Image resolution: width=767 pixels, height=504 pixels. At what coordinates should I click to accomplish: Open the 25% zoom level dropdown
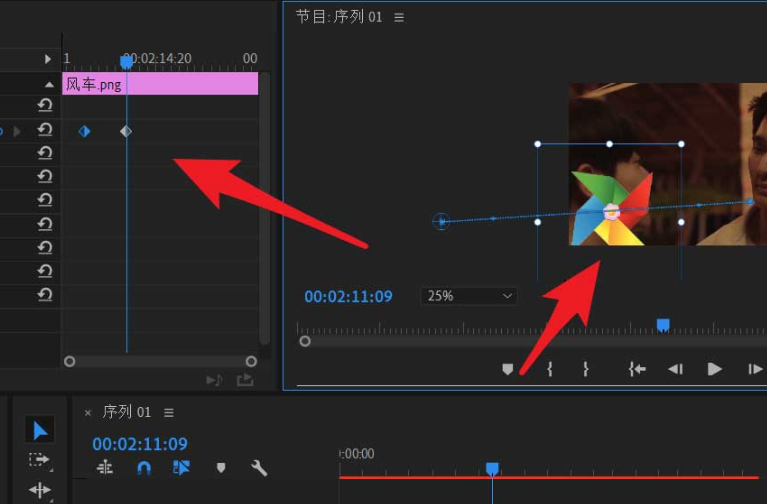pyautogui.click(x=469, y=296)
